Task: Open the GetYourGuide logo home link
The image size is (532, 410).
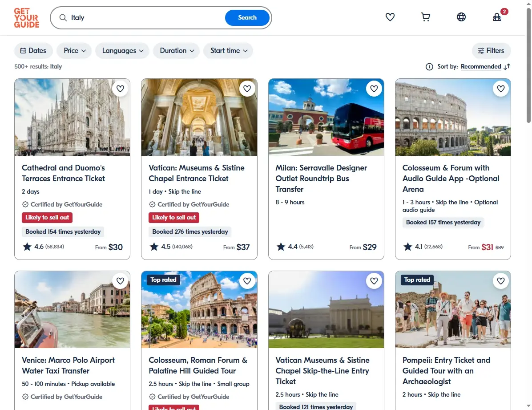Action: click(x=26, y=18)
